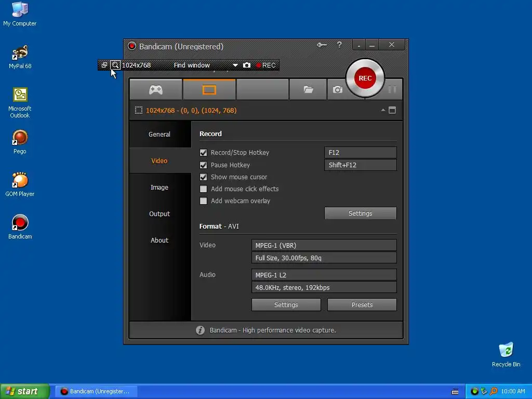The width and height of the screenshot is (532, 399).
Task: Select the game recording mode gamepad icon
Action: [156, 89]
